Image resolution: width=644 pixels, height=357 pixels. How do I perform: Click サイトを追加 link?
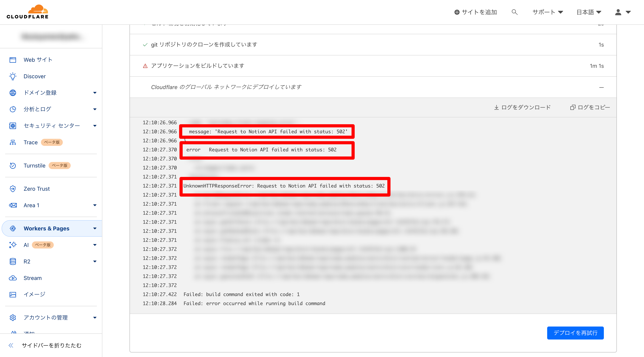476,12
